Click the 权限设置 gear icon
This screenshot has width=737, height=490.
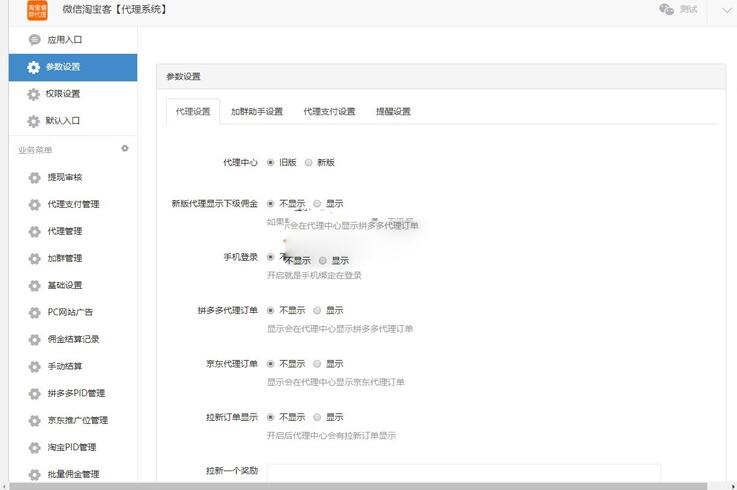coord(33,94)
